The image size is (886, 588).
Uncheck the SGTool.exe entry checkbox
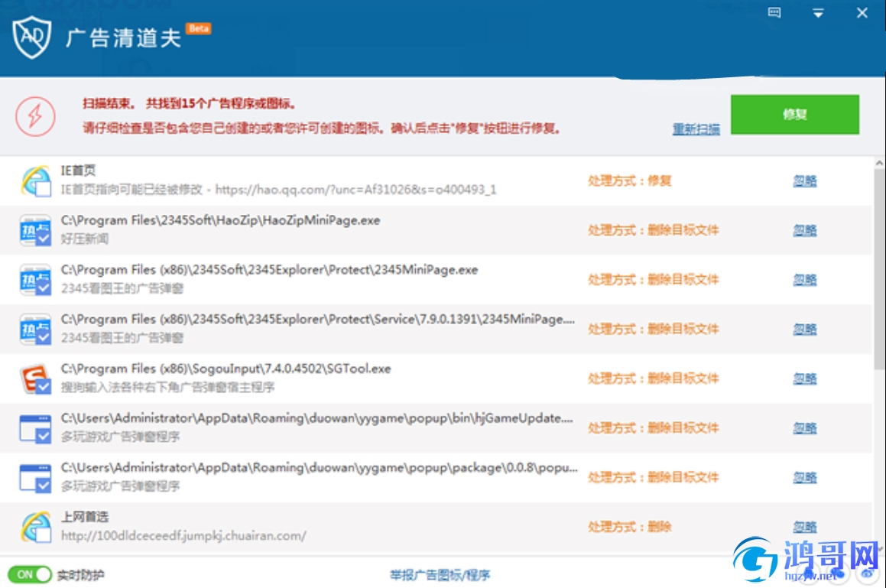[43, 386]
